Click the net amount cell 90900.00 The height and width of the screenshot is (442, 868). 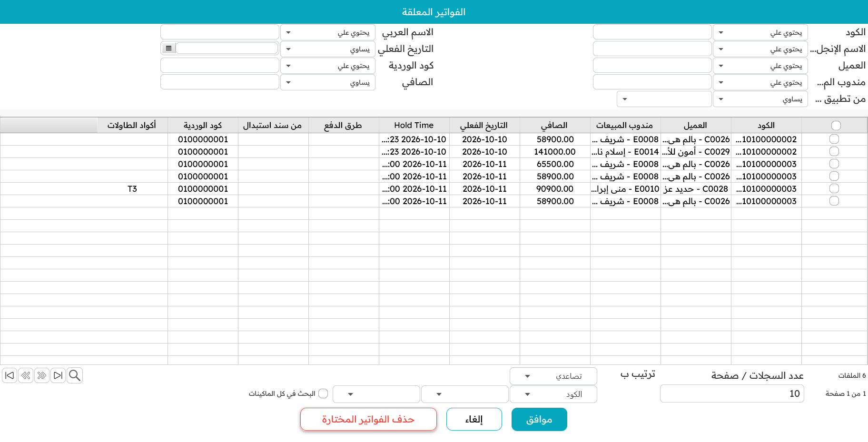click(x=555, y=189)
